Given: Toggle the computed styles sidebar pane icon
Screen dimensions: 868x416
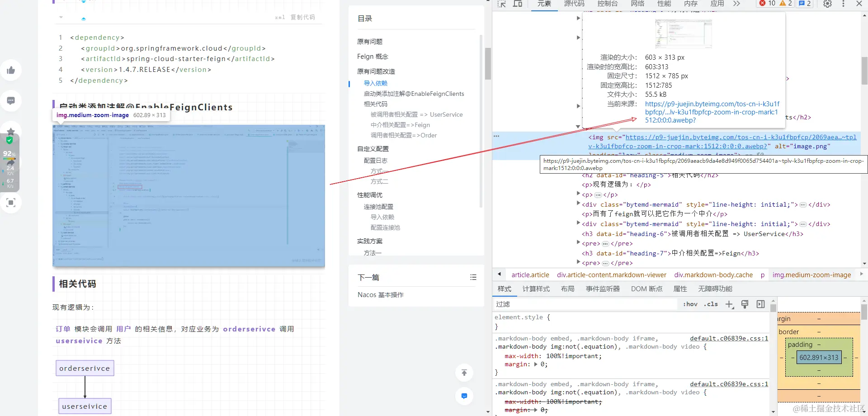Looking at the screenshot, I should (760, 304).
